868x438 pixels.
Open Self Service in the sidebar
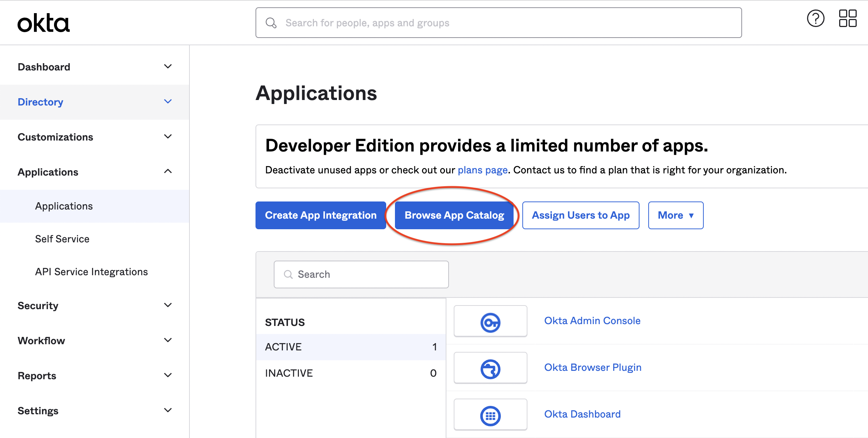[x=62, y=239]
